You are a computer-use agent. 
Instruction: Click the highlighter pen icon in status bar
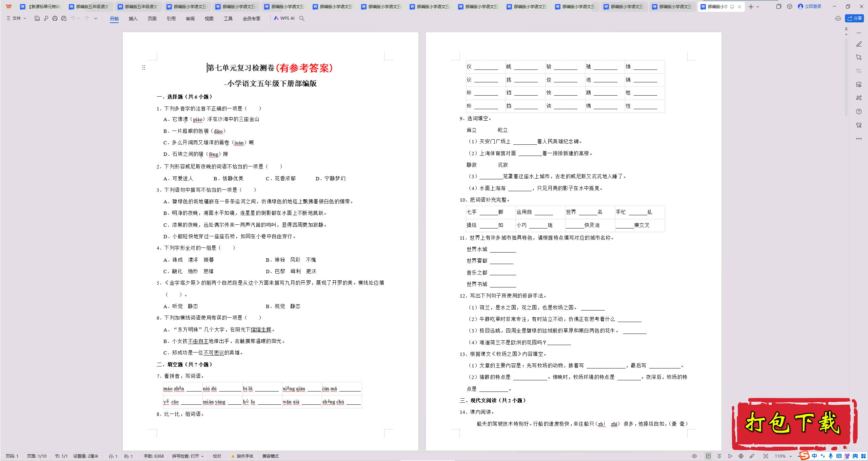(x=752, y=456)
